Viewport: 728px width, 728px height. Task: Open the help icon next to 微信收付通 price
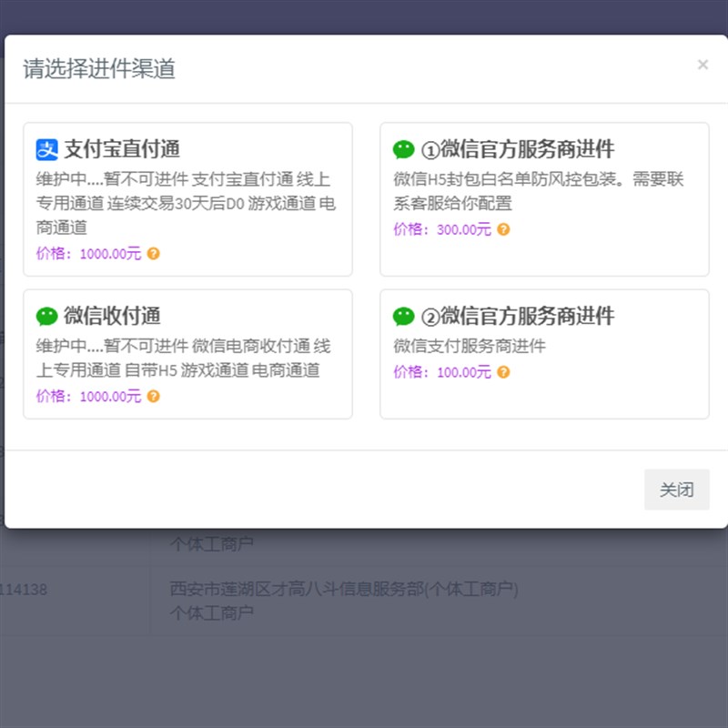(x=153, y=397)
